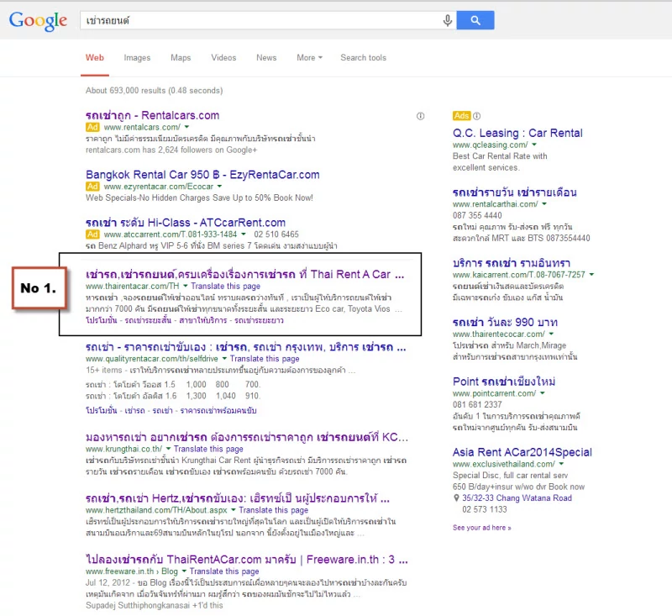The height and width of the screenshot is (616, 672).
Task: Expand dropdown arrow beside www.rentalcars.com/ URL
Action: [x=186, y=127]
